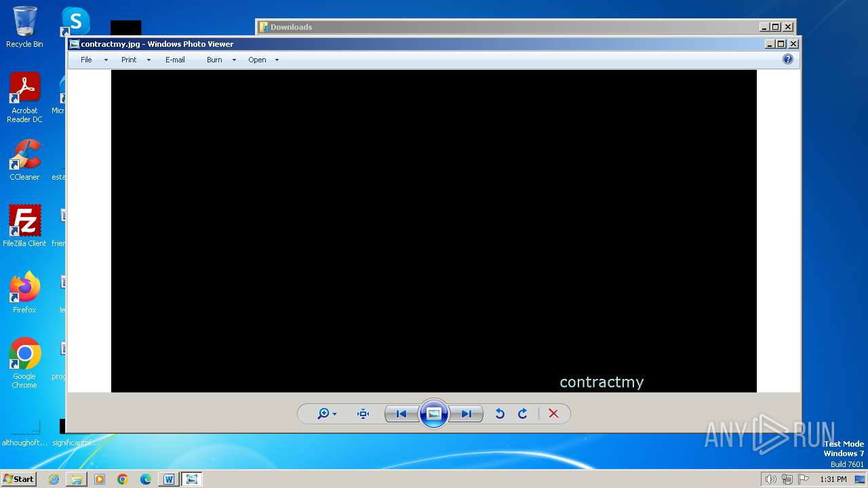Screen dimensions: 868x488
Task: Select the significantpl desktop file
Action: coord(76,443)
